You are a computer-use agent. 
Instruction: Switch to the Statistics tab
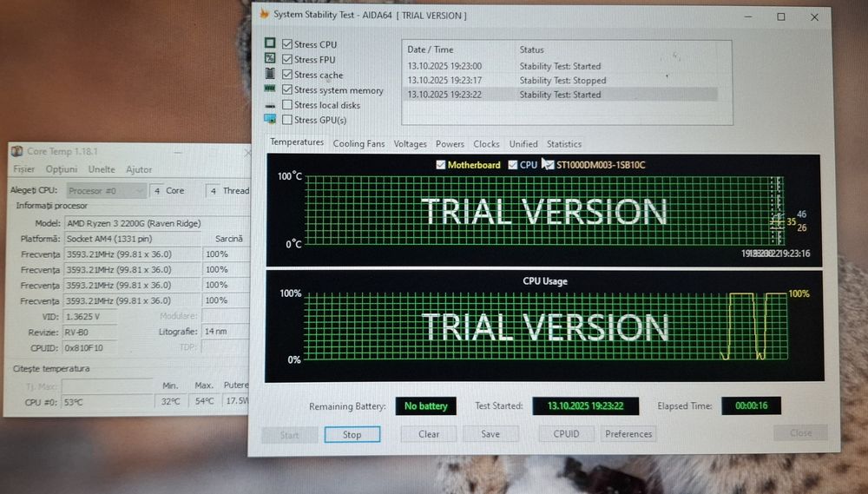click(564, 143)
